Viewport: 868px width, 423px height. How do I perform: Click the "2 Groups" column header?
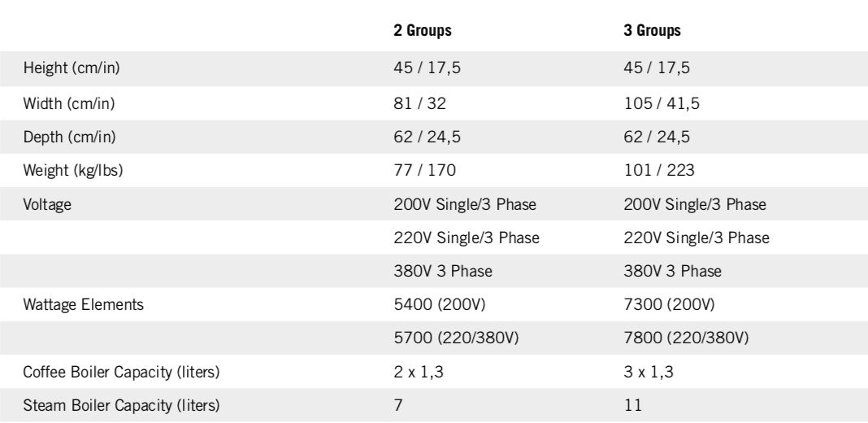422,33
